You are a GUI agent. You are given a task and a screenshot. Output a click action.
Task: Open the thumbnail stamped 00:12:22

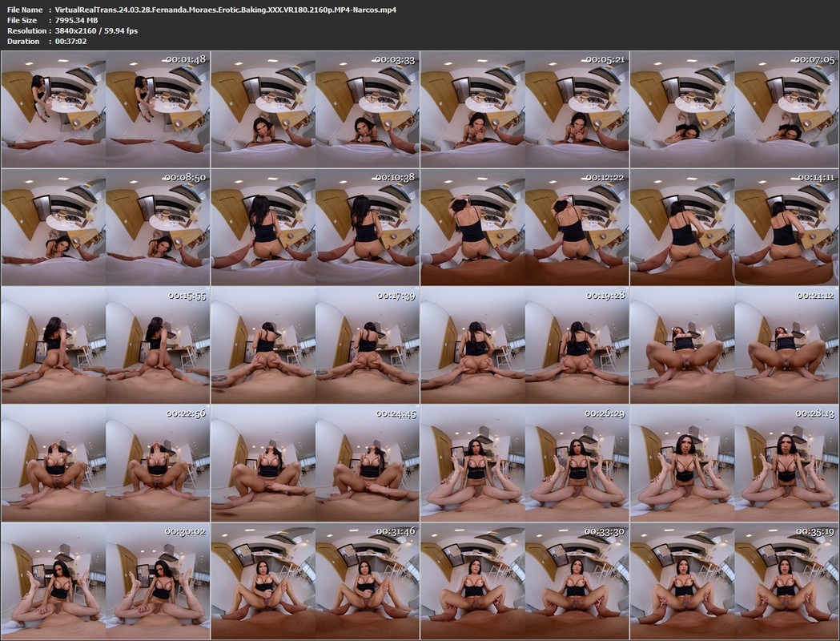(x=524, y=228)
